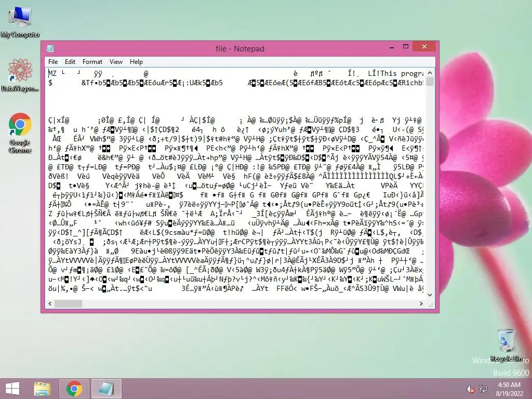Click the vertical scrollbar down arrow
Screen dimensions: 532x399
pos(430,295)
